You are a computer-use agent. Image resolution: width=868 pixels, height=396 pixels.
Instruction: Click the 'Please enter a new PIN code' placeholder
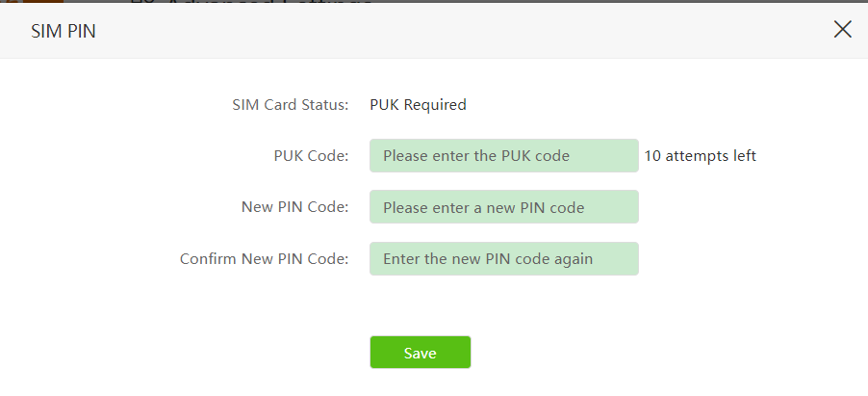(x=483, y=207)
